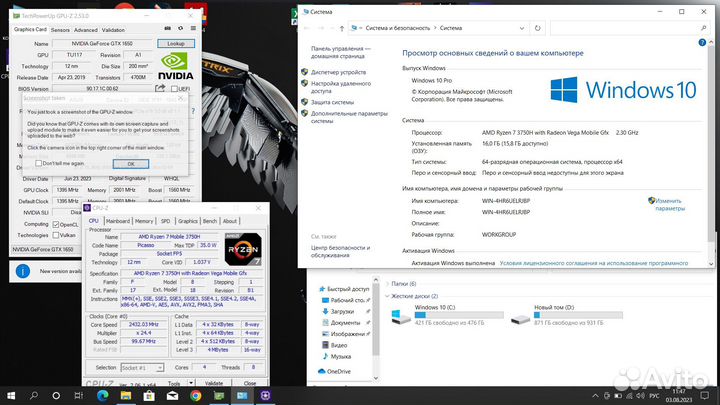720x405 pixels.
Task: Select OneDrive in the navigation pane
Action: tap(334, 371)
